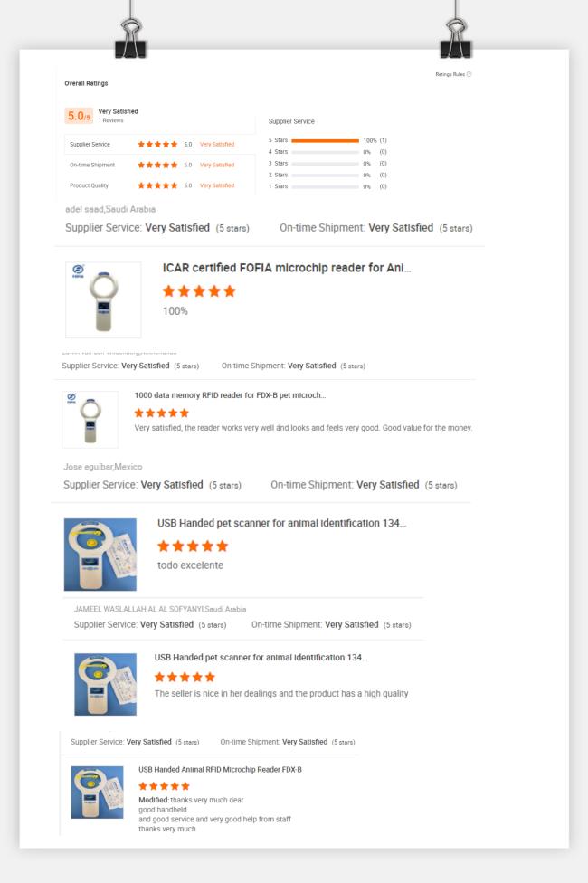Click stars under ICAR certified FOFIA reader
This screenshot has width=588, height=883.
(x=199, y=291)
